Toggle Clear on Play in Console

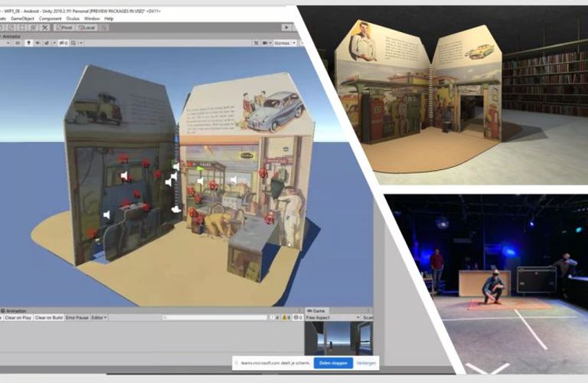(18, 318)
